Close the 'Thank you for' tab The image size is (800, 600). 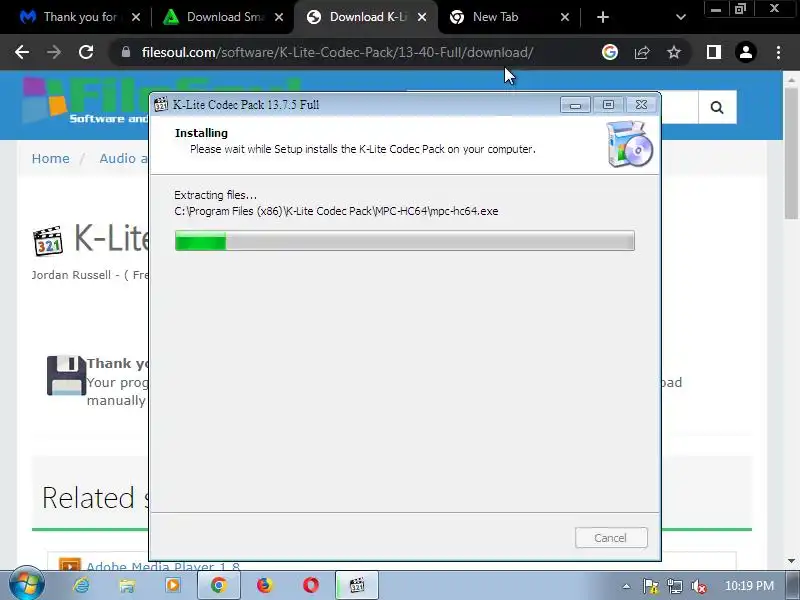pyautogui.click(x=136, y=17)
